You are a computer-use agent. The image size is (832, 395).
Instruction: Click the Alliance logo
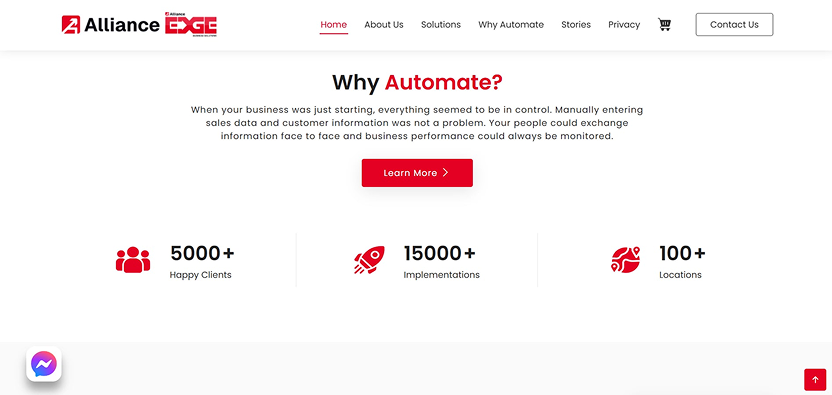pos(110,25)
